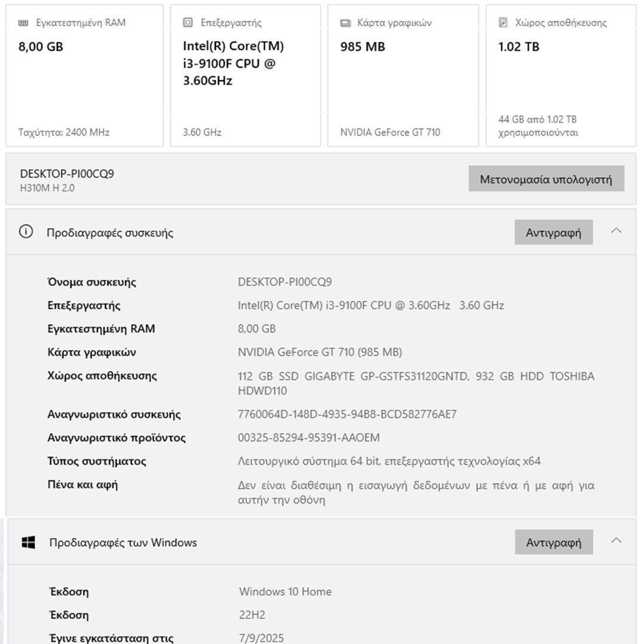The width and height of the screenshot is (644, 644).
Task: Click the NVIDIA GeForce GT 710 (985 MB) value
Action: pos(320,352)
